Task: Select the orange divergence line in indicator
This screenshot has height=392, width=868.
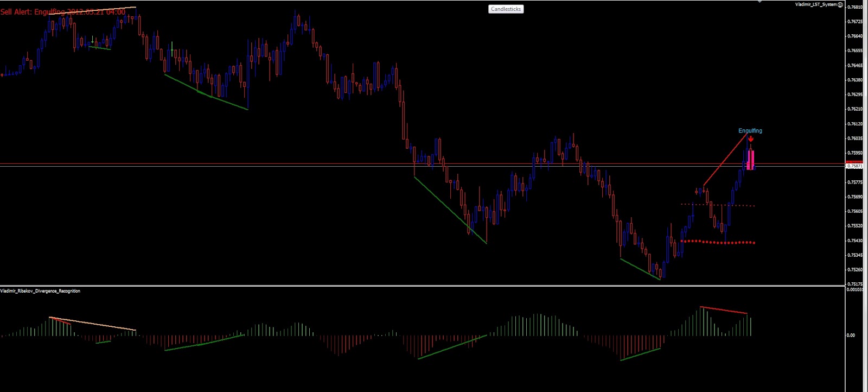Action: 92,324
